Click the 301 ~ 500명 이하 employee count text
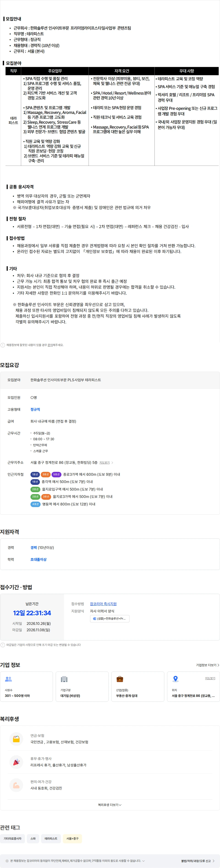 pyautogui.click(x=17, y=696)
